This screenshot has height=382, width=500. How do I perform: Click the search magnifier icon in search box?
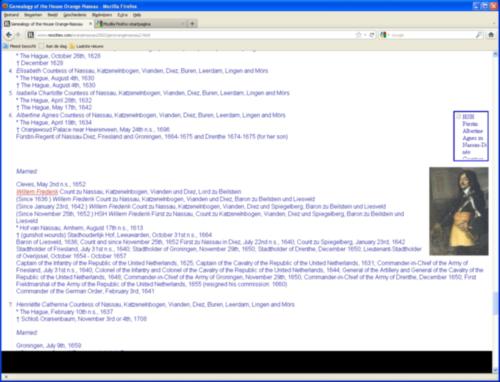[479, 35]
